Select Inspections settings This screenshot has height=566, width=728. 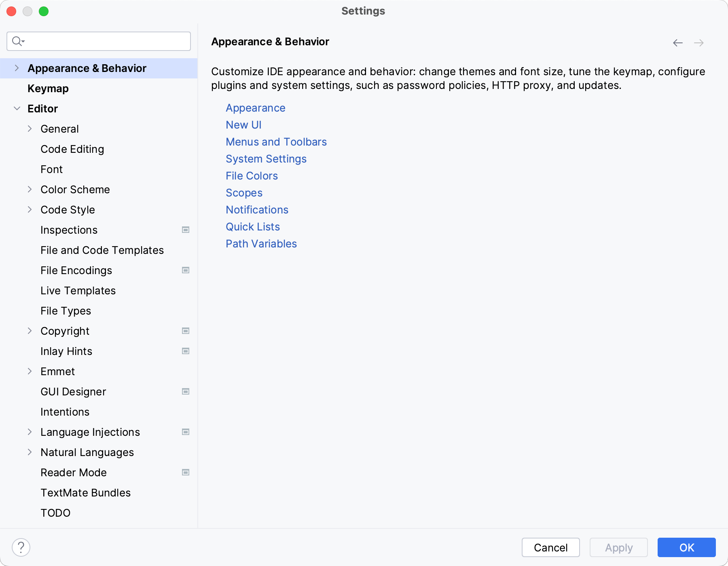99,230
